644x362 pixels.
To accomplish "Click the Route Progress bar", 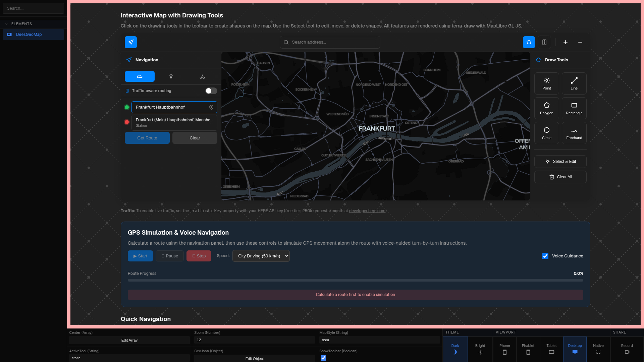I will (355, 280).
